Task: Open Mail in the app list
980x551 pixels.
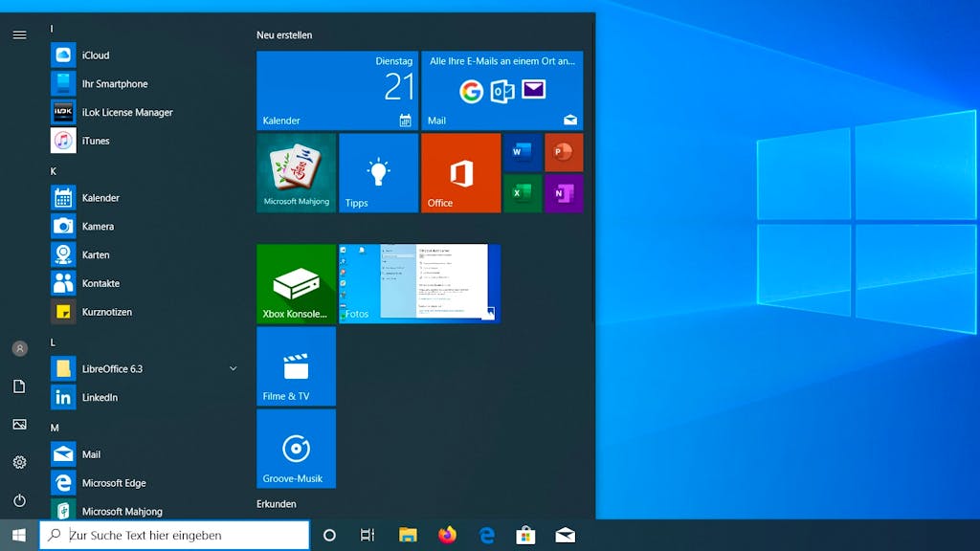Action: click(x=144, y=454)
